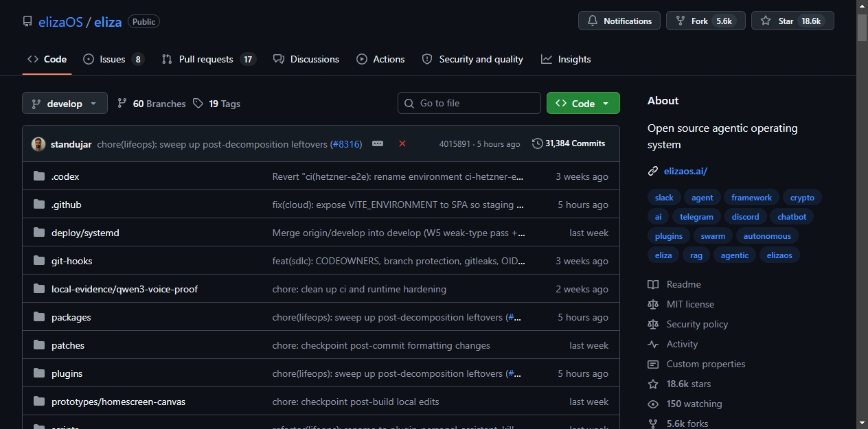The height and width of the screenshot is (429, 868).
Task: Switch to the Code tab
Action: [x=47, y=59]
